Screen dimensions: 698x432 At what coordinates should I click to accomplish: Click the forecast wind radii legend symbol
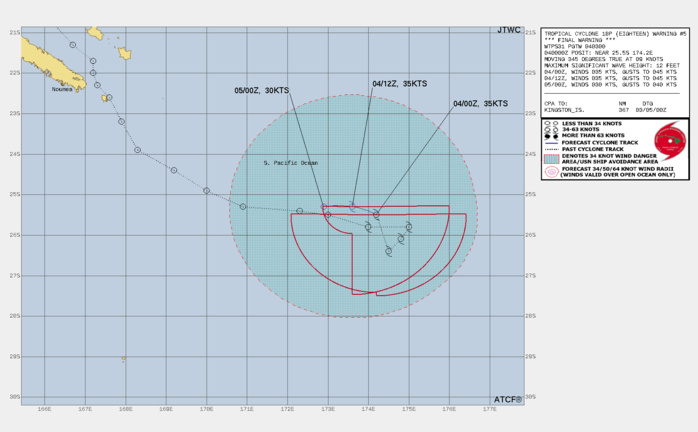tap(550, 172)
